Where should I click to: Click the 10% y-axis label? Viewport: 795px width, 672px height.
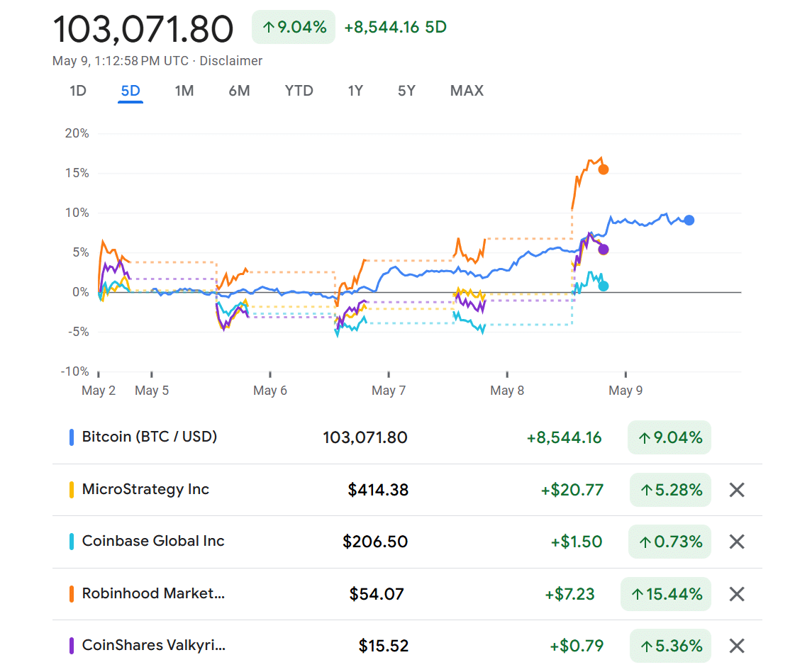77,213
